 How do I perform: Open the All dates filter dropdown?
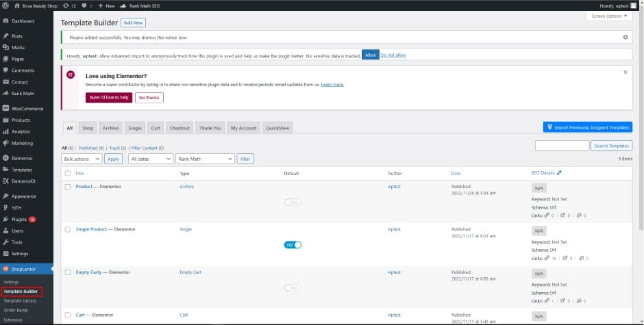click(151, 159)
